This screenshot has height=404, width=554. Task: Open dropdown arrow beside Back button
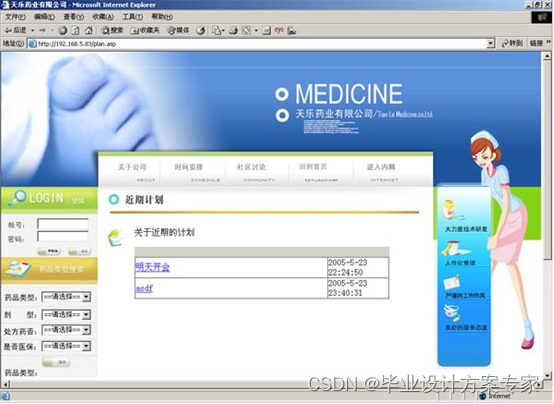point(33,30)
